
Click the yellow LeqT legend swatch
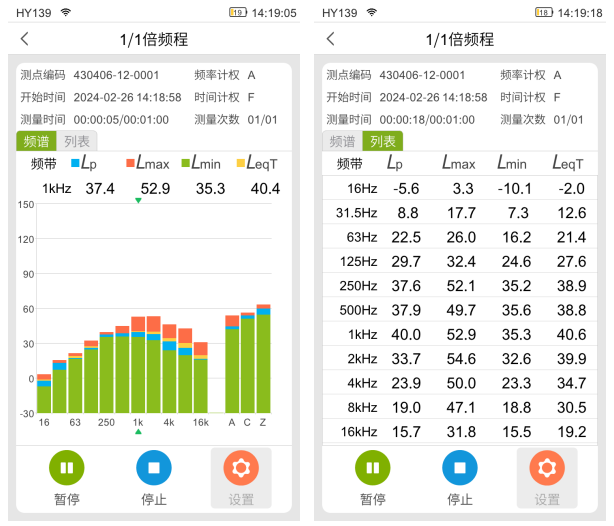click(x=240, y=162)
